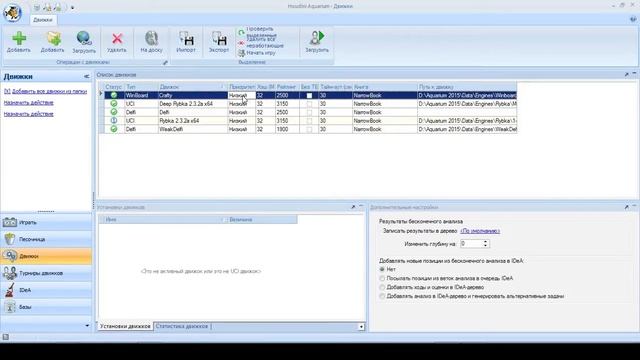Open Турниры движков in the navigation pane
This screenshot has width=640, height=360.
tap(46, 273)
